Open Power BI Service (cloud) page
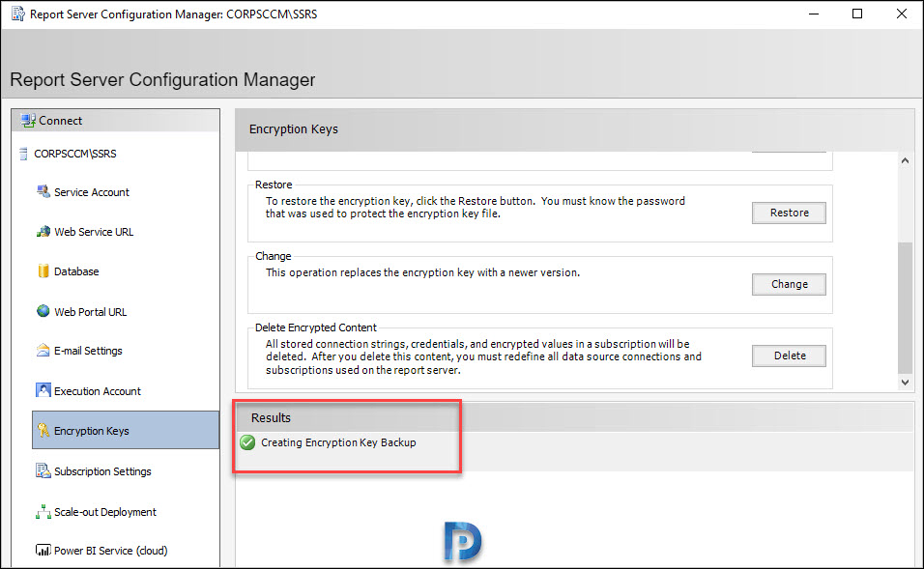The height and width of the screenshot is (569, 924). [x=110, y=551]
